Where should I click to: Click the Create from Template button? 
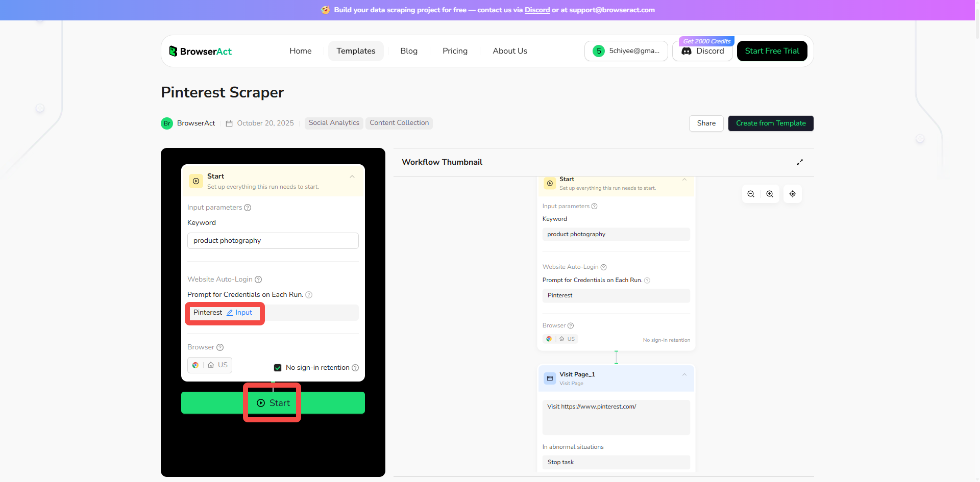point(771,123)
